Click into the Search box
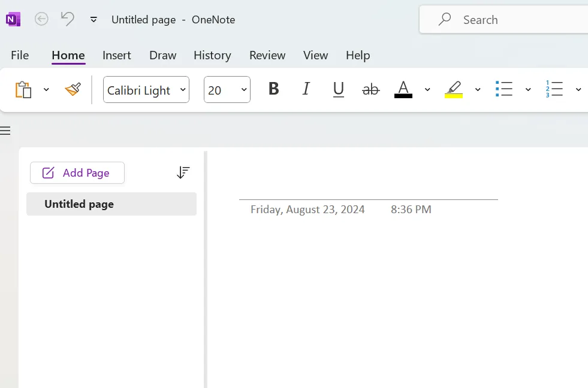Viewport: 588px width, 388px height. [503, 20]
